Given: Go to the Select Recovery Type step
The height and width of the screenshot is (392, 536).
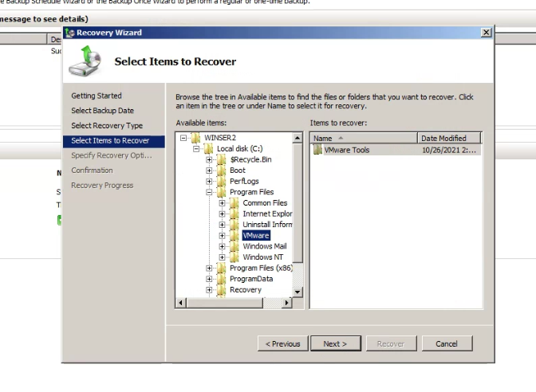Looking at the screenshot, I should 107,126.
